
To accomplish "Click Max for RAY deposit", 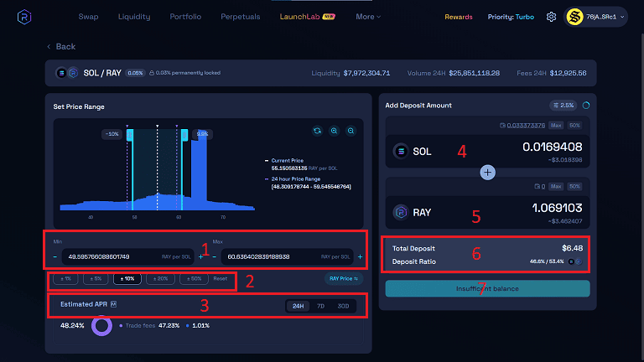I will click(556, 186).
